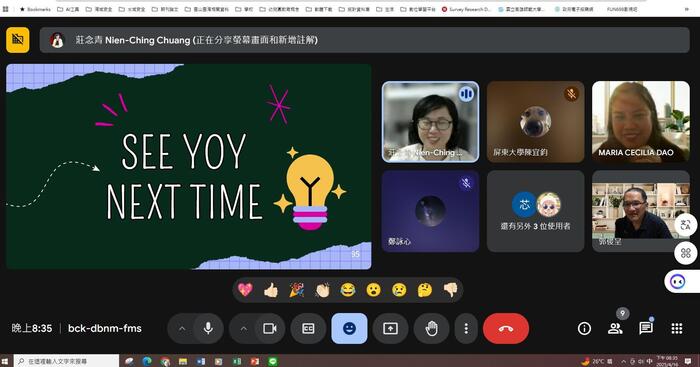The width and height of the screenshot is (700, 367).
Task: Open Word from the taskbar
Action: (x=201, y=361)
